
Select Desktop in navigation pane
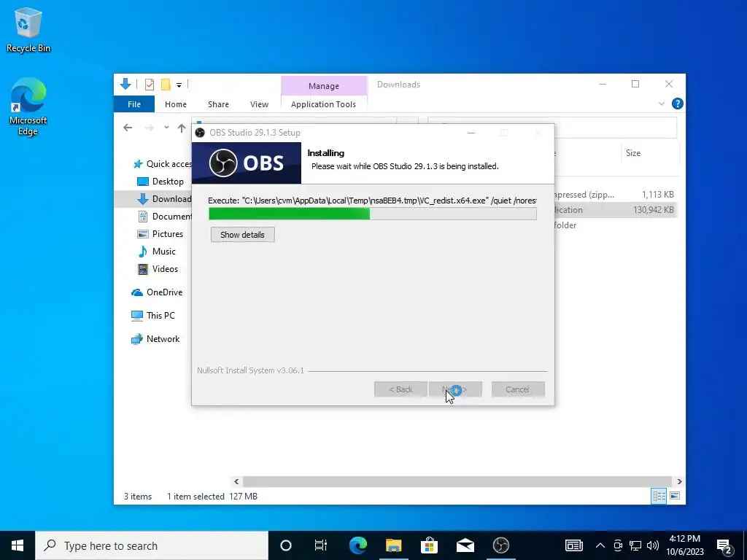pyautogui.click(x=160, y=182)
